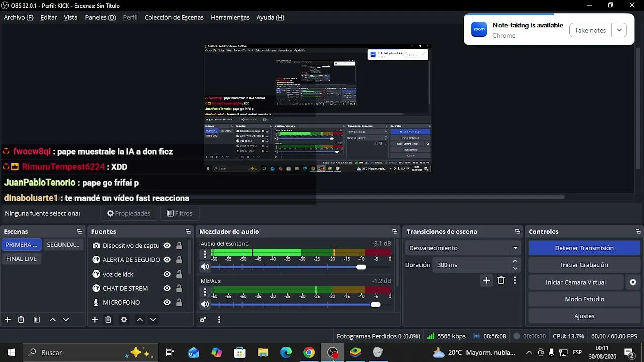Viewport: 644px width, 362px height.
Task: Click Iniciar Grabación button
Action: click(584, 265)
